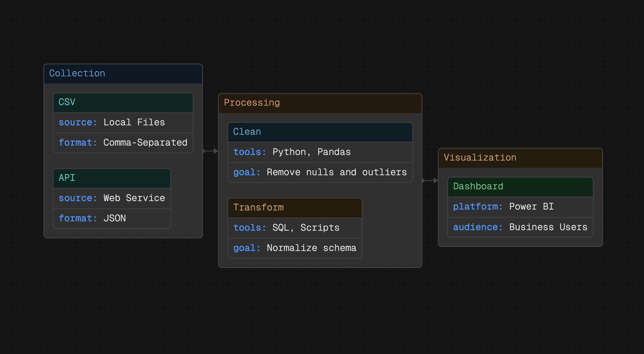This screenshot has width=644, height=354.
Task: Click the 'goal: Remove nulls and outliers' row
Action: (320, 173)
